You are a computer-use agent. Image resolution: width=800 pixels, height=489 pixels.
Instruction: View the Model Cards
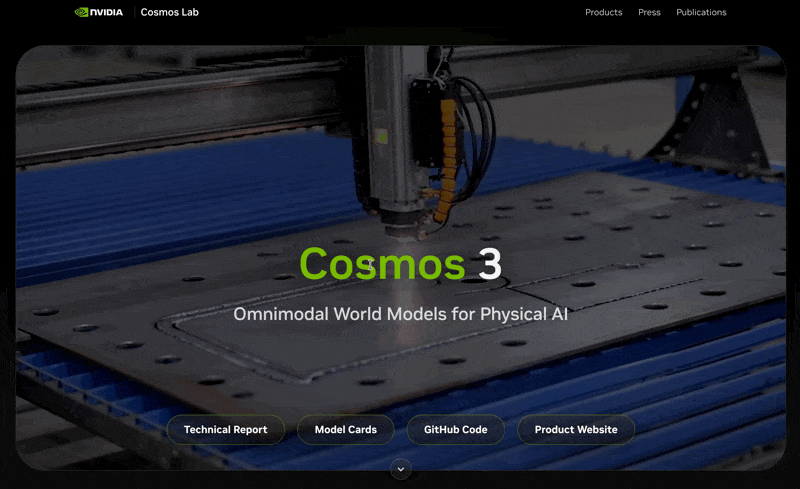345,430
